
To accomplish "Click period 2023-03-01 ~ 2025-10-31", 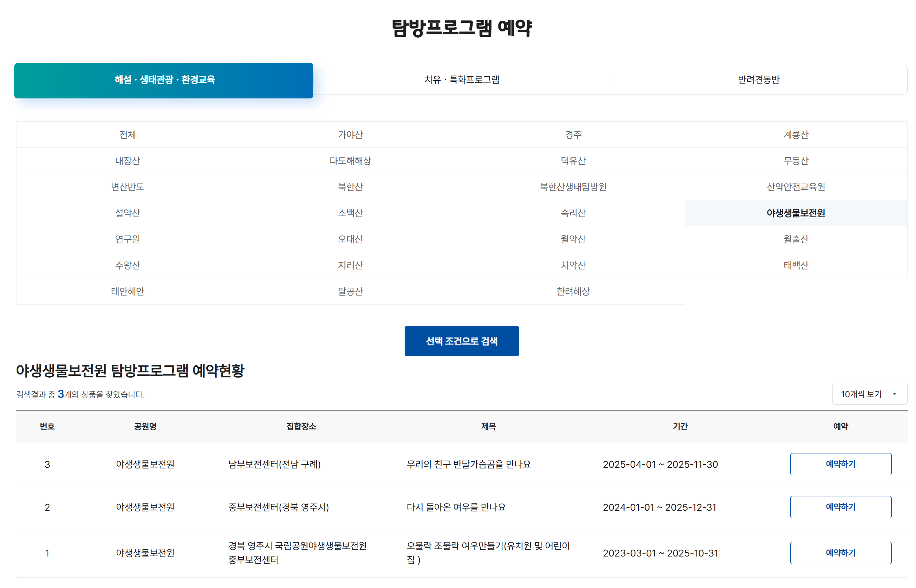I will pyautogui.click(x=660, y=553).
